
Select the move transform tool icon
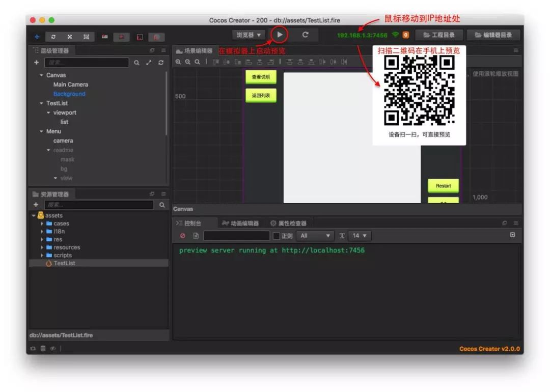coord(37,37)
